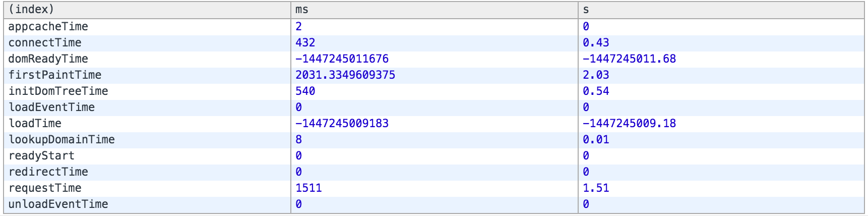Select the loadTime row label

click(35, 124)
